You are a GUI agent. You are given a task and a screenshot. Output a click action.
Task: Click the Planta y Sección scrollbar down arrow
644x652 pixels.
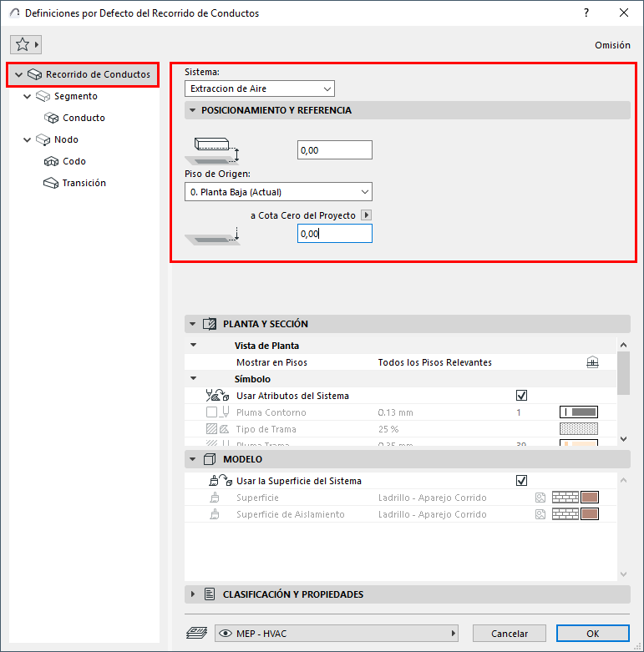pyautogui.click(x=623, y=438)
